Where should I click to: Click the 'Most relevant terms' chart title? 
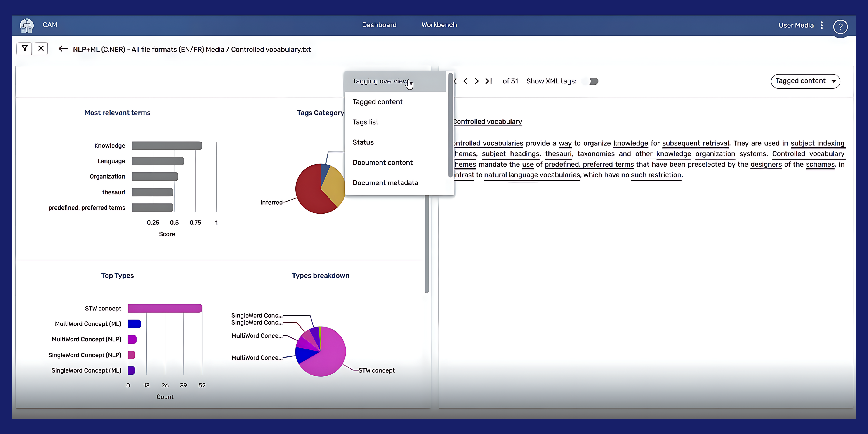(117, 113)
